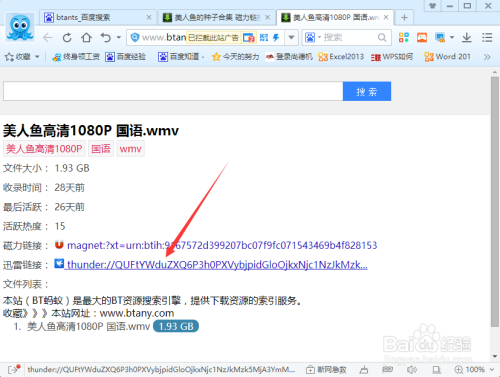
Task: Open the 百度知道 bookmark
Action: [x=181, y=57]
